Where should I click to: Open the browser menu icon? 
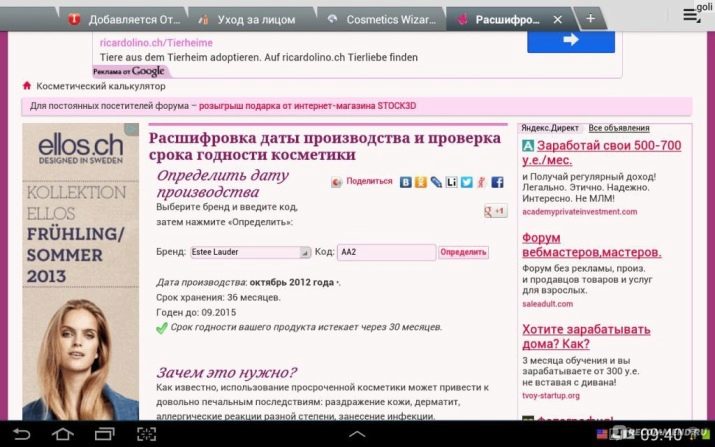click(x=690, y=15)
